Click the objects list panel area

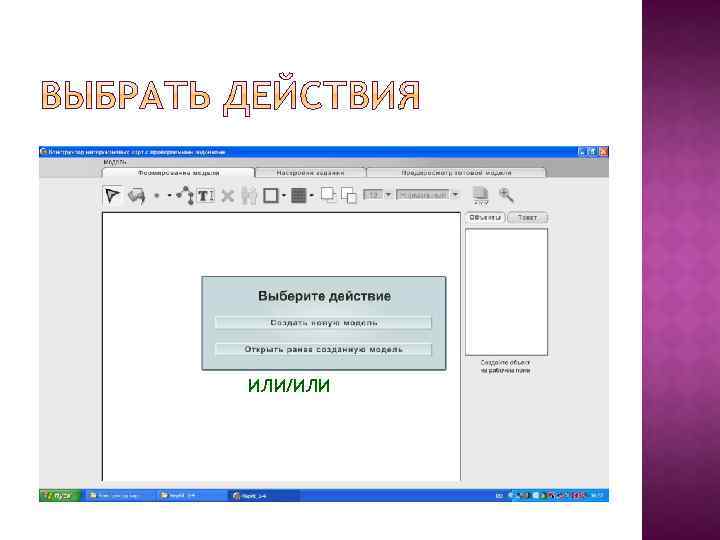506,292
